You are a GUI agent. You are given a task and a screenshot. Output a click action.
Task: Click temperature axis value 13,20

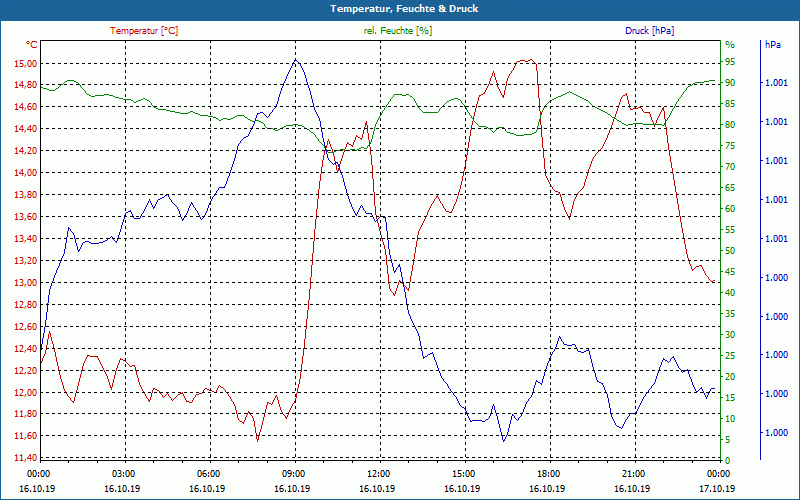click(x=28, y=260)
